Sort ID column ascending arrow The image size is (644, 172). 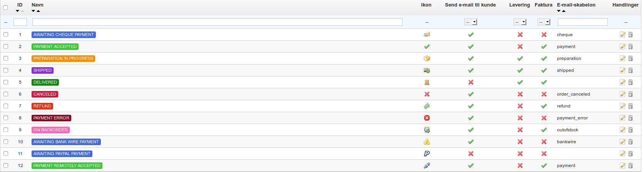22,11
